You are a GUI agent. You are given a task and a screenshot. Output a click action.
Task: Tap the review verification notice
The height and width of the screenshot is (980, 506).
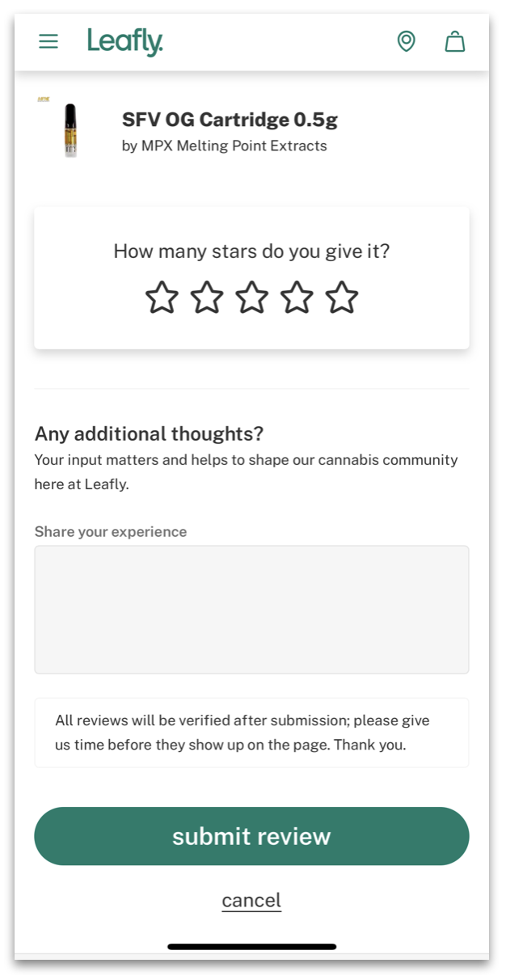tap(251, 733)
